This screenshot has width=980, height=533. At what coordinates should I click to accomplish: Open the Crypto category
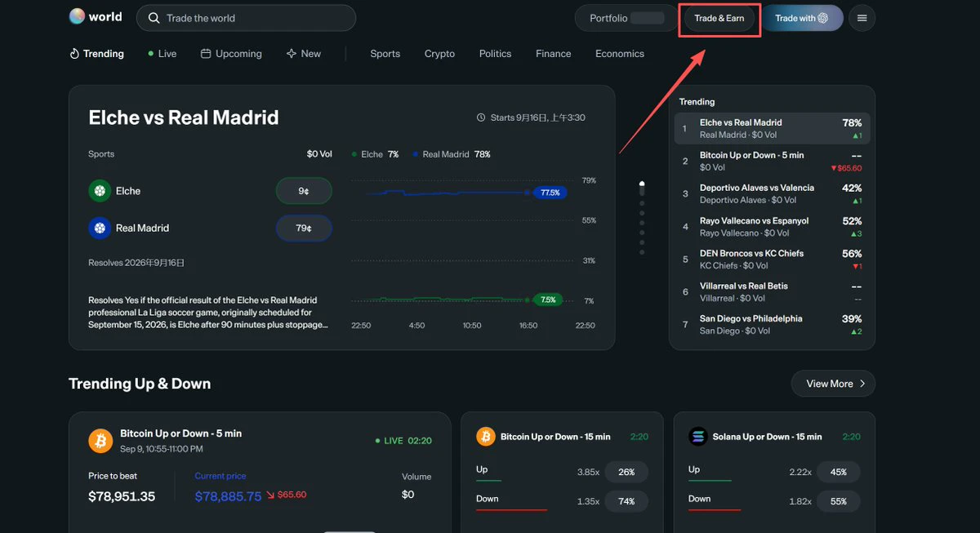439,54
